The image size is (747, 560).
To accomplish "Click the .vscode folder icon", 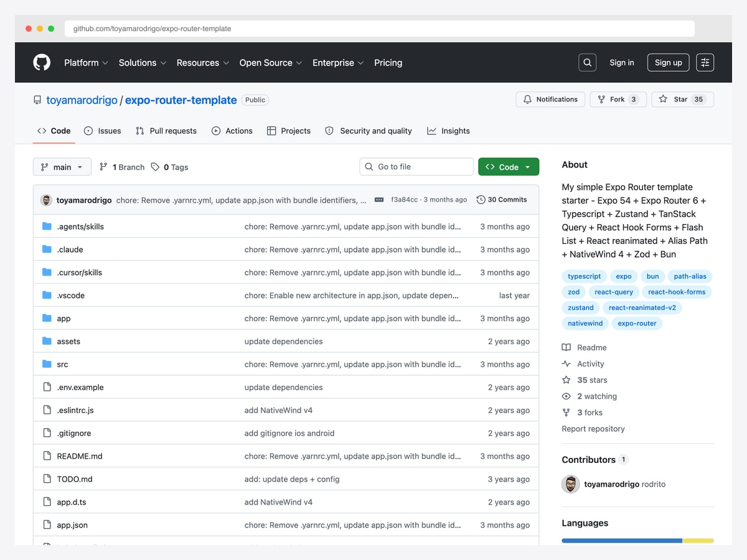I will 47,296.
